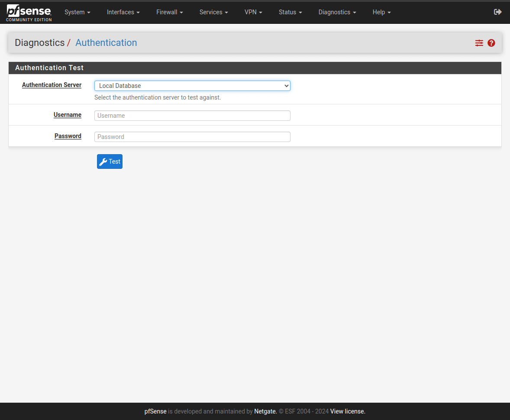This screenshot has width=510, height=420.
Task: Open the Interfaces menu
Action: point(123,12)
